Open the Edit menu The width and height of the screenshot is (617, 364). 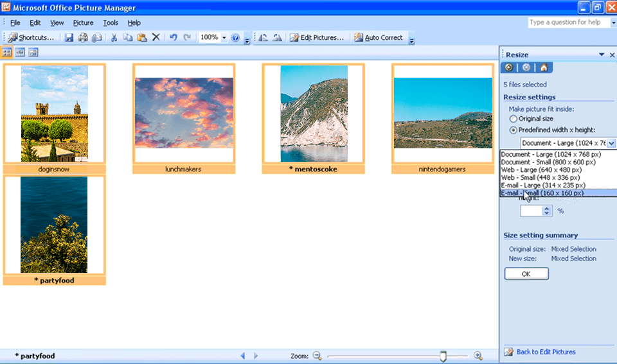(x=35, y=23)
